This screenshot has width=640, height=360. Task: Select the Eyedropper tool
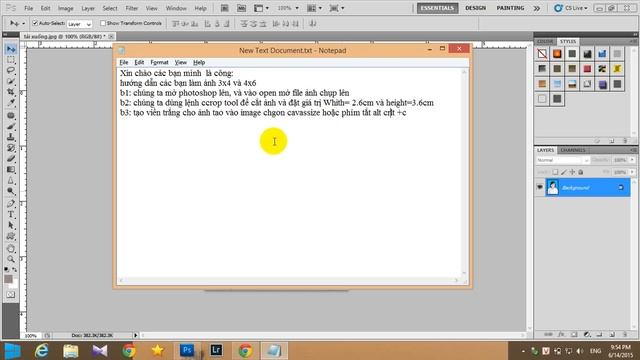click(x=11, y=102)
